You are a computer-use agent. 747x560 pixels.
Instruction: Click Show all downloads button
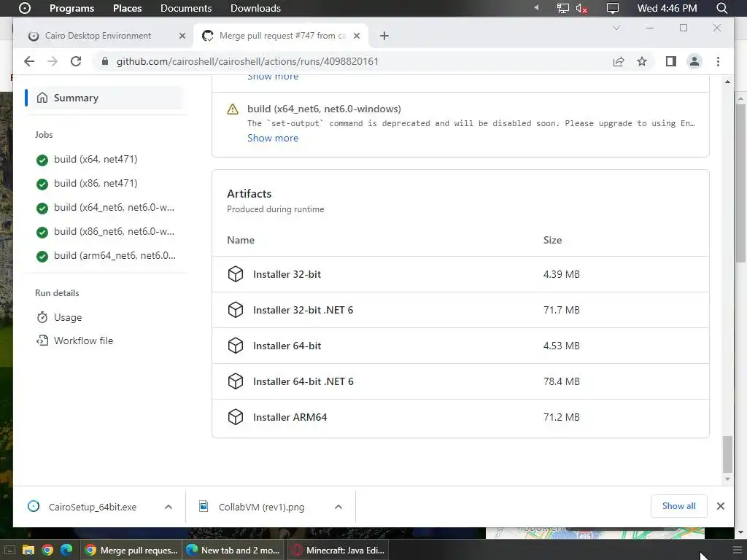(678, 506)
